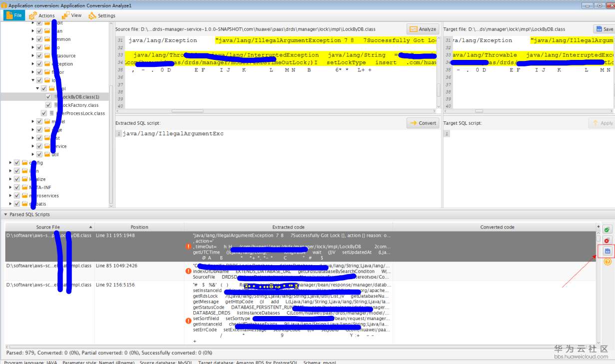Click the green check icon beside scripts table
The height and width of the screenshot is (364, 615).
(607, 229)
